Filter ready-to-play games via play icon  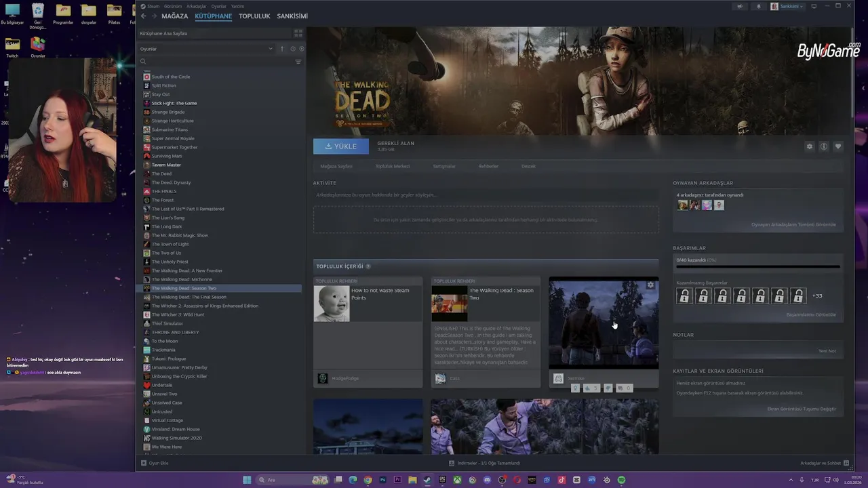tap(302, 49)
